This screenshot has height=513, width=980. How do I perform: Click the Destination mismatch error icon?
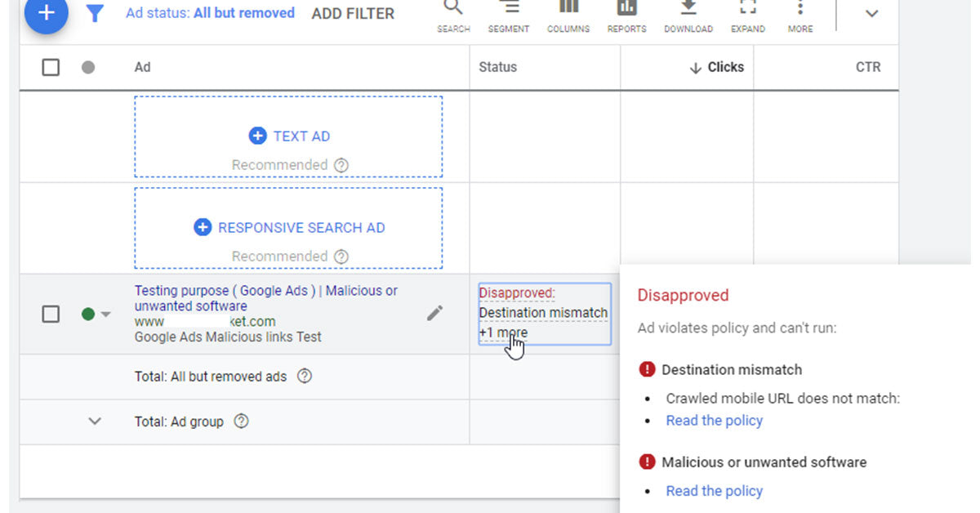click(647, 370)
